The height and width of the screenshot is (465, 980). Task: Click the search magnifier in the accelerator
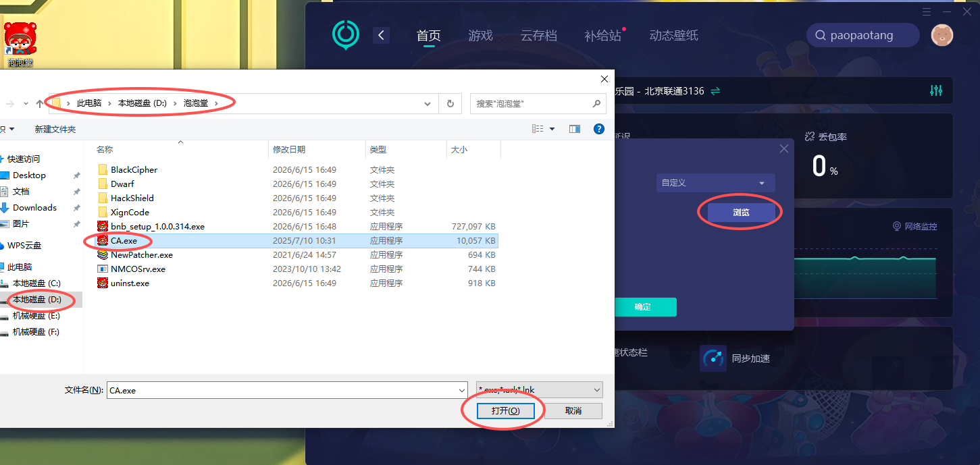point(820,35)
